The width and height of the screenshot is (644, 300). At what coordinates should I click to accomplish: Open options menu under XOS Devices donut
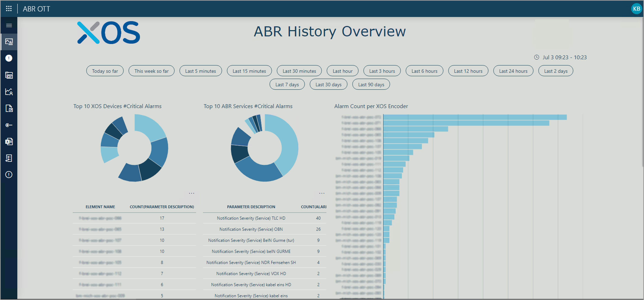191,193
